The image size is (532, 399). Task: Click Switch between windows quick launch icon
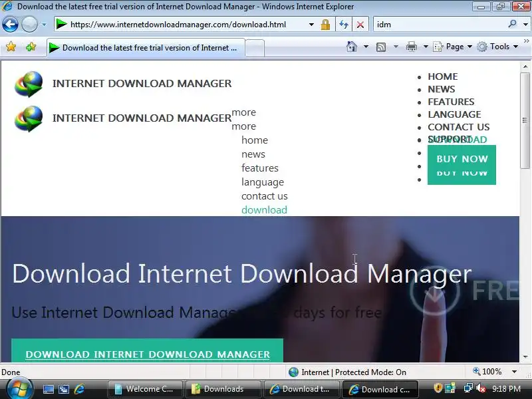(x=64, y=390)
